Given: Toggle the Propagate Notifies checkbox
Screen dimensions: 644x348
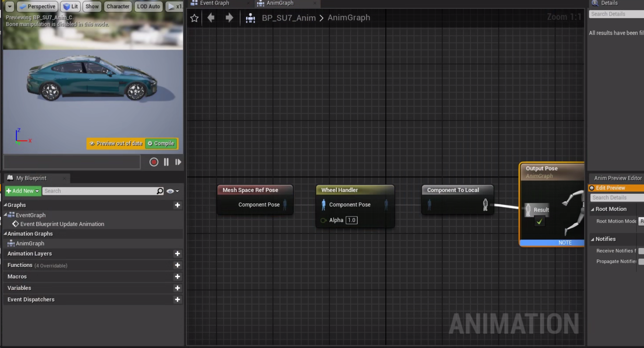Looking at the screenshot, I should [x=641, y=262].
